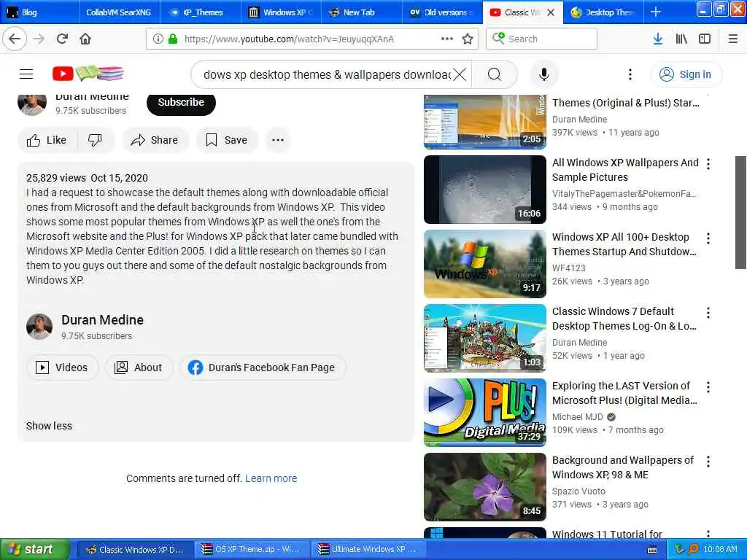The height and width of the screenshot is (560, 747).
Task: Subscribe to Duran Medine channel
Action: [x=181, y=102]
